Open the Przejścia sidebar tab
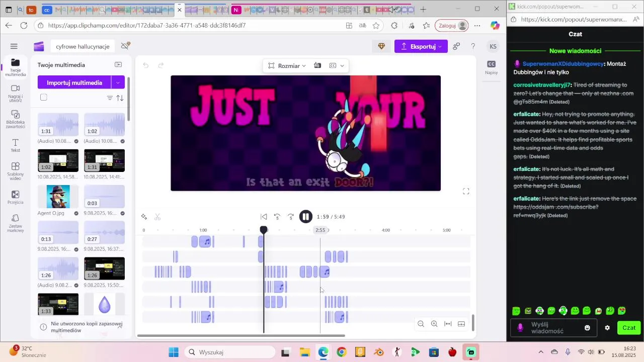Image resolution: width=644 pixels, height=362 pixels. pos(16,198)
